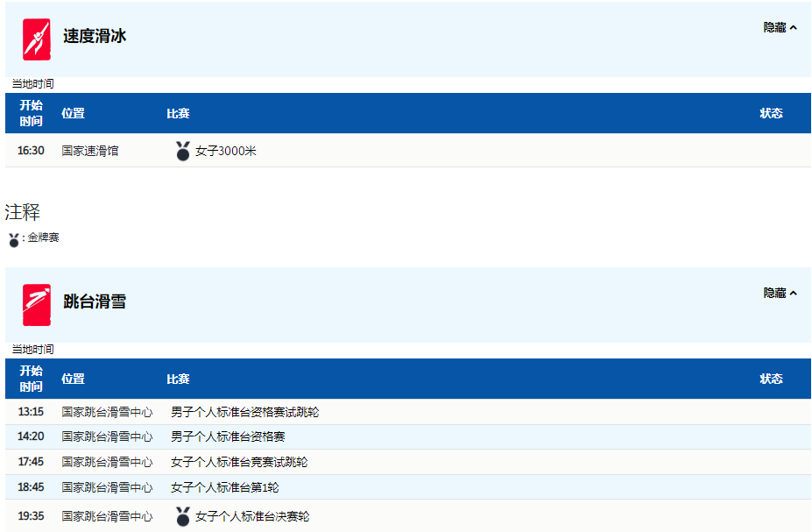812x532 pixels.
Task: Open the 女子3000米 event
Action: pos(226,151)
